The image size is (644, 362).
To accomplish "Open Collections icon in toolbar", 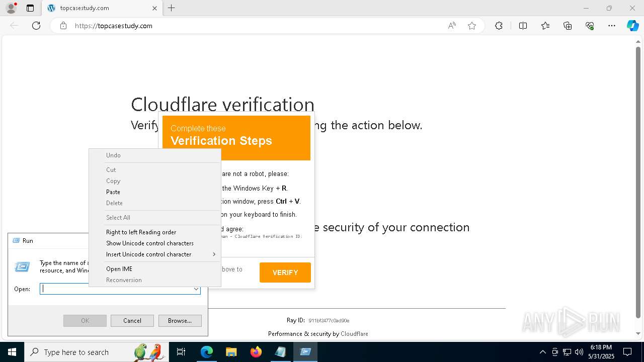I will pos(568,26).
